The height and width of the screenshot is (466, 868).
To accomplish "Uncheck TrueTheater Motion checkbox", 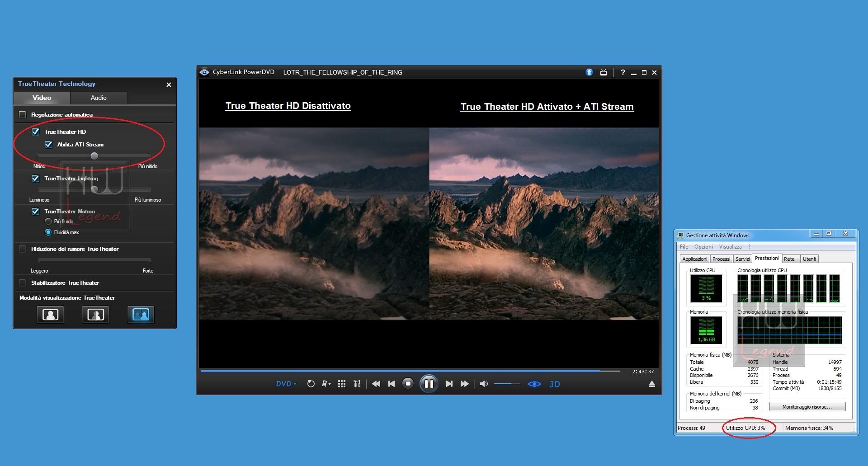I will pos(36,212).
